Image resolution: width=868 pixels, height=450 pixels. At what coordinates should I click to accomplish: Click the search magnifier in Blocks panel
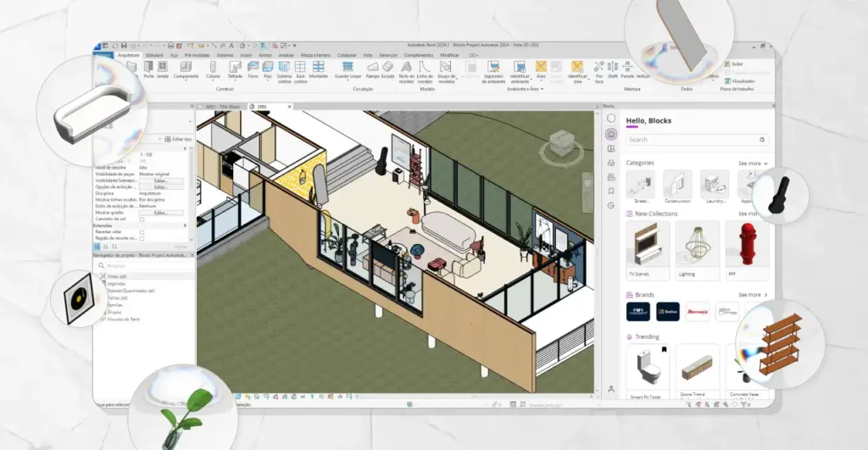(762, 140)
